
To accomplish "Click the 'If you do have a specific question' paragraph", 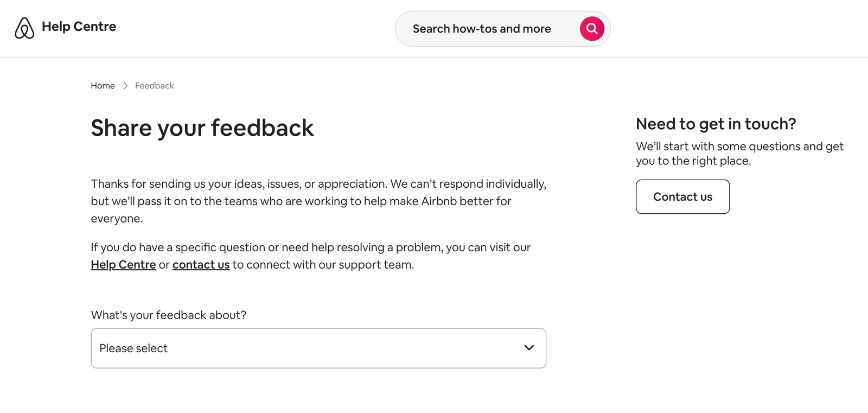I will click(x=311, y=256).
